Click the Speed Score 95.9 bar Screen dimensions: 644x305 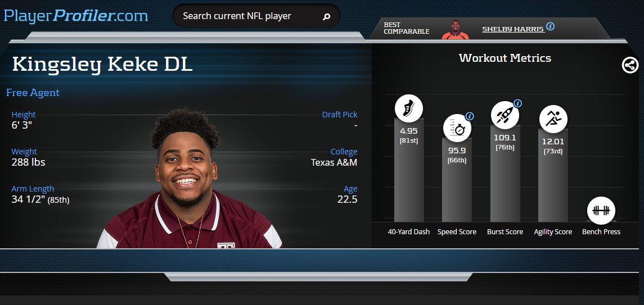(457, 180)
